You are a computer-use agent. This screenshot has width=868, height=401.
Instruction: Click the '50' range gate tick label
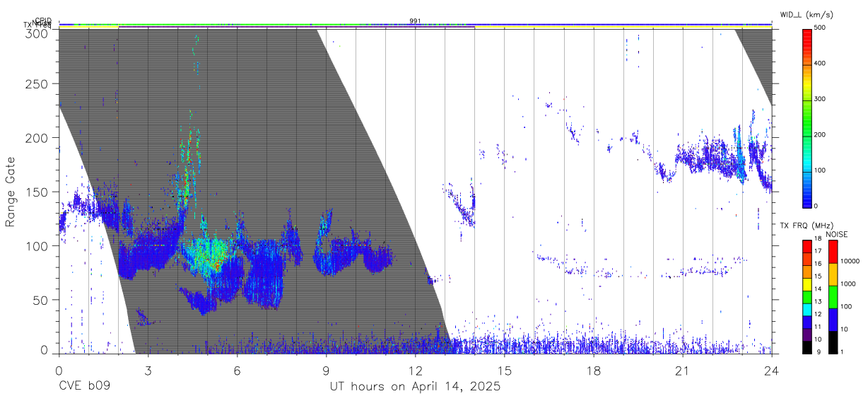(x=41, y=300)
